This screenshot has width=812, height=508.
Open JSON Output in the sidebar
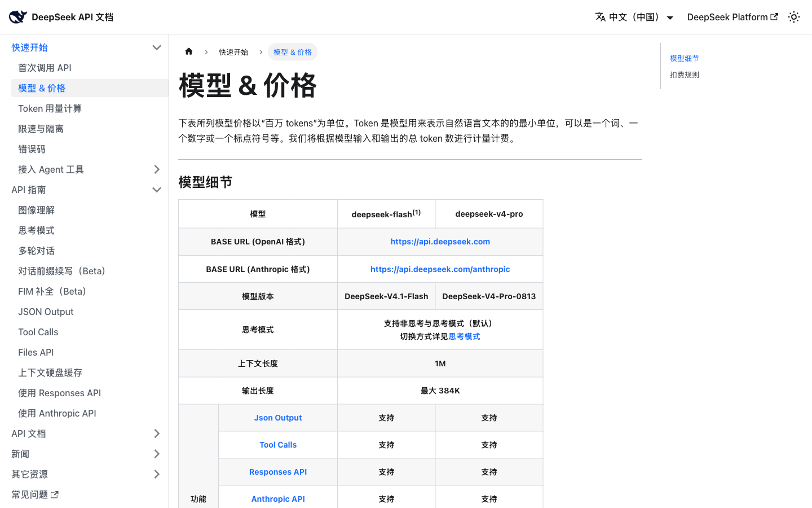click(x=90, y=312)
